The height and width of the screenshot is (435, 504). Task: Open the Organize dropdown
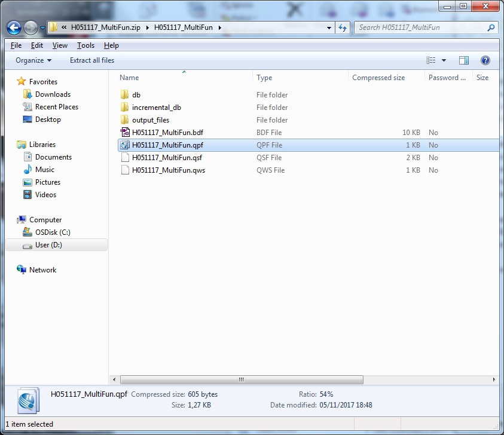33,60
